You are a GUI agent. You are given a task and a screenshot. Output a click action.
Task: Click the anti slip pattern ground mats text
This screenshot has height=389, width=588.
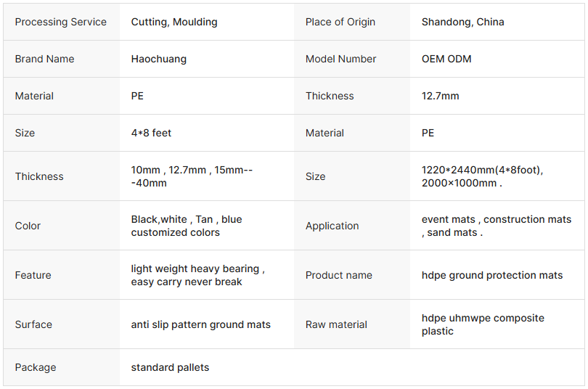[200, 324]
